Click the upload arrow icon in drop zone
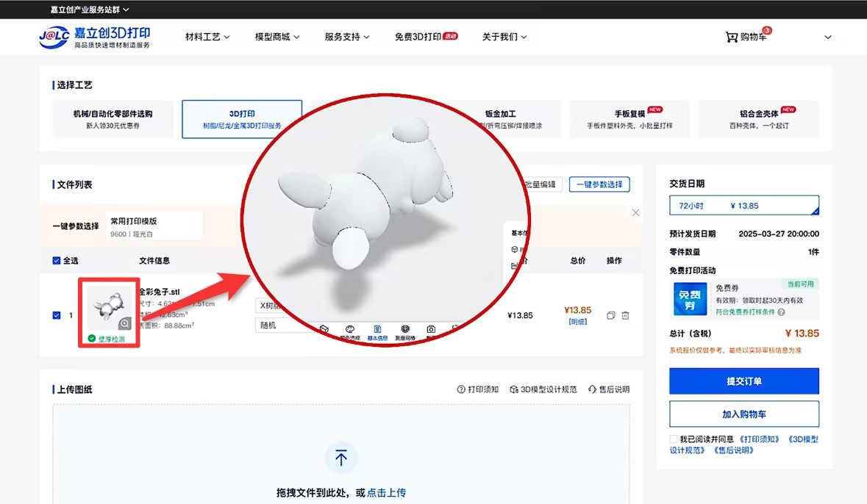 click(x=341, y=458)
